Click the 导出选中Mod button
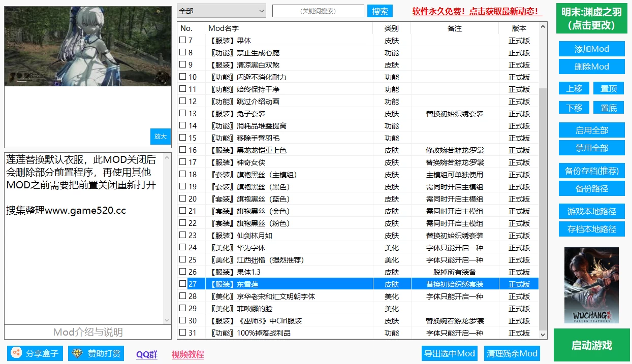The height and width of the screenshot is (364, 632). 450,353
